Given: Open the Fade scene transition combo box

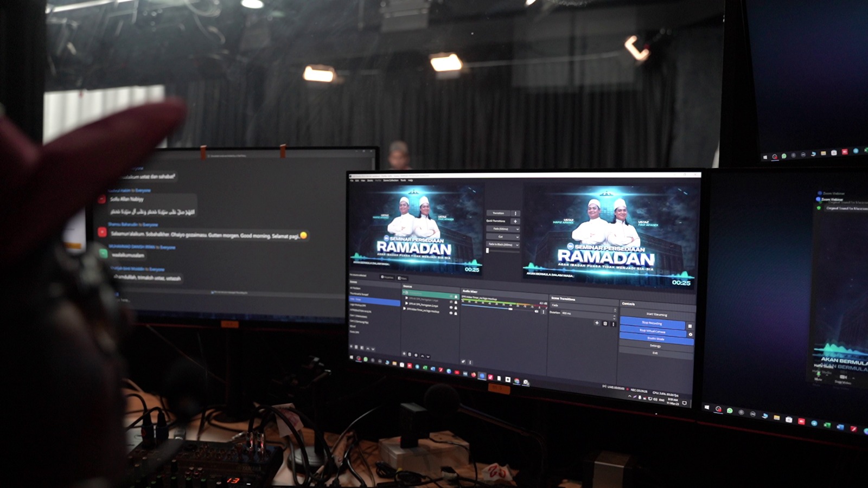Looking at the screenshot, I should pos(583,306).
